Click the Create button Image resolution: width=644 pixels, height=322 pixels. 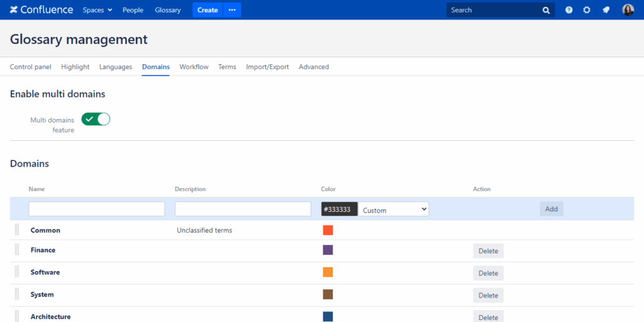(x=208, y=10)
